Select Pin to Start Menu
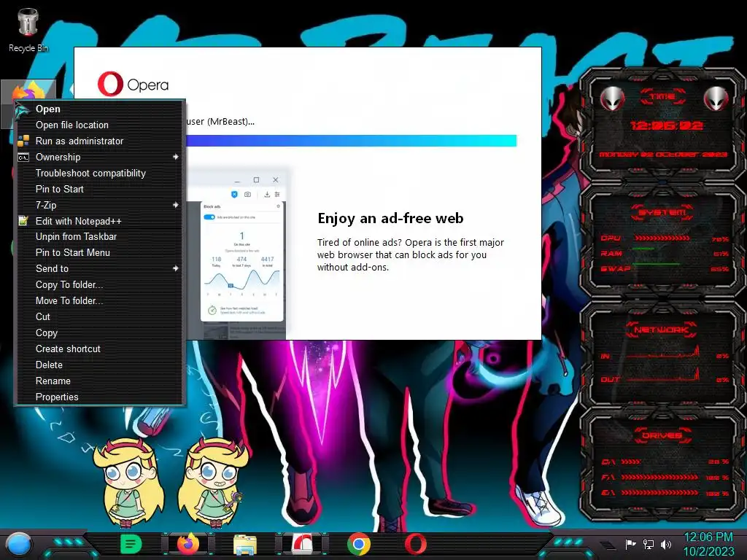Image resolution: width=747 pixels, height=560 pixels. pyautogui.click(x=99, y=253)
